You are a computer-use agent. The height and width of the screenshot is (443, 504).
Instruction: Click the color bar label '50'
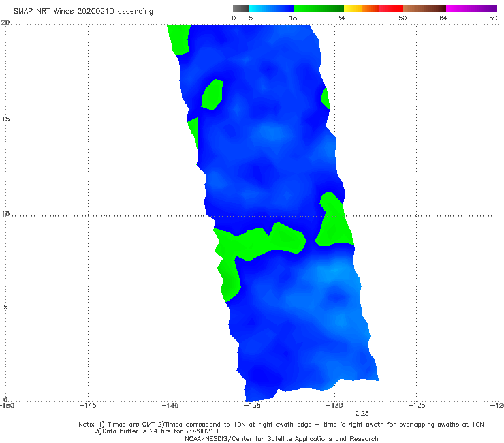403,18
